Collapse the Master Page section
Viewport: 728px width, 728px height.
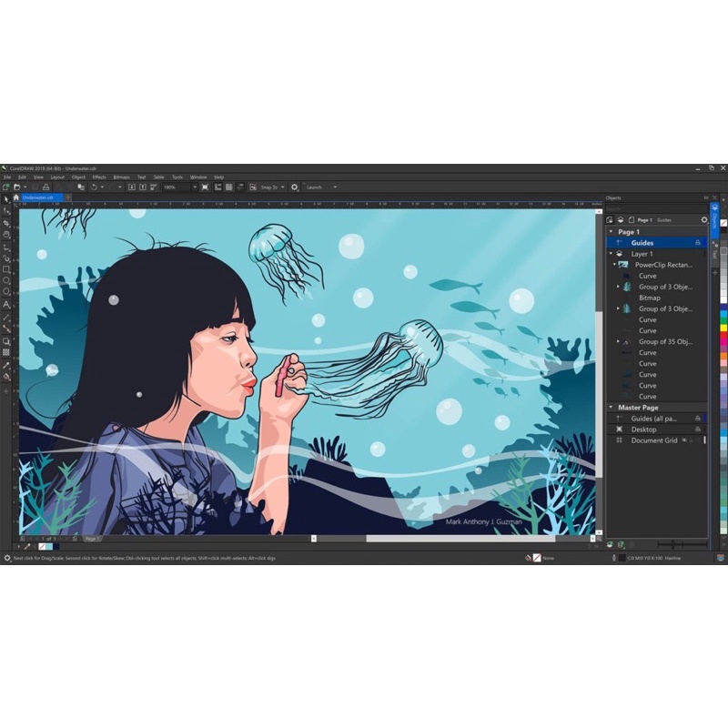[611, 407]
